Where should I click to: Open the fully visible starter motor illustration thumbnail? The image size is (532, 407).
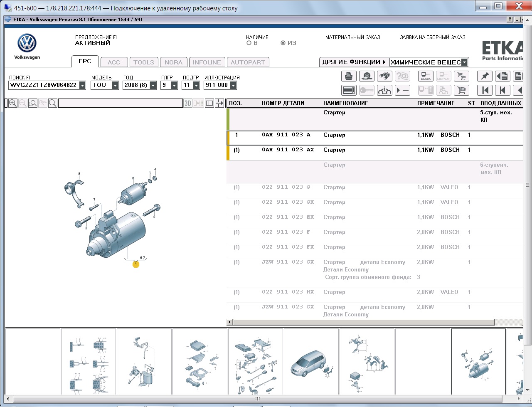pos(478,362)
